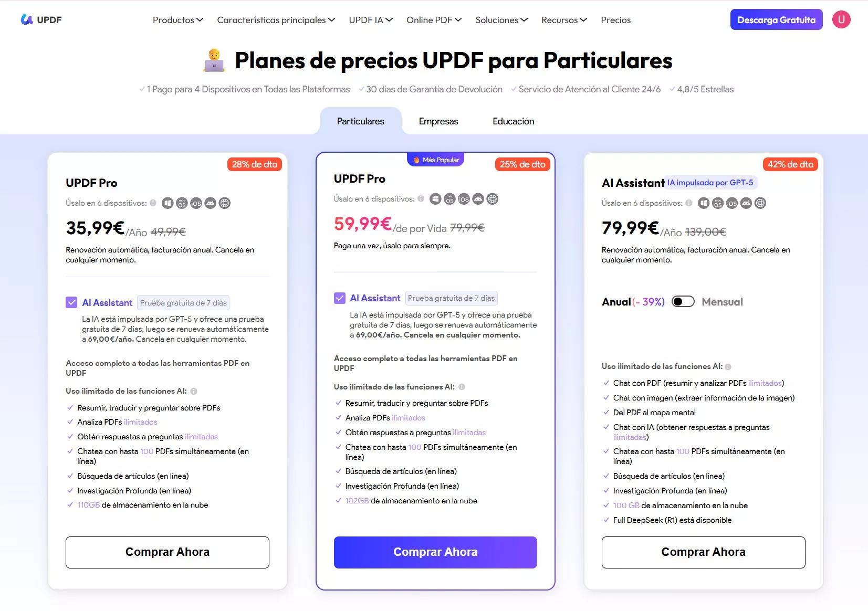Image resolution: width=868 pixels, height=611 pixels.
Task: Click the UPDF logo icon
Action: coord(27,19)
